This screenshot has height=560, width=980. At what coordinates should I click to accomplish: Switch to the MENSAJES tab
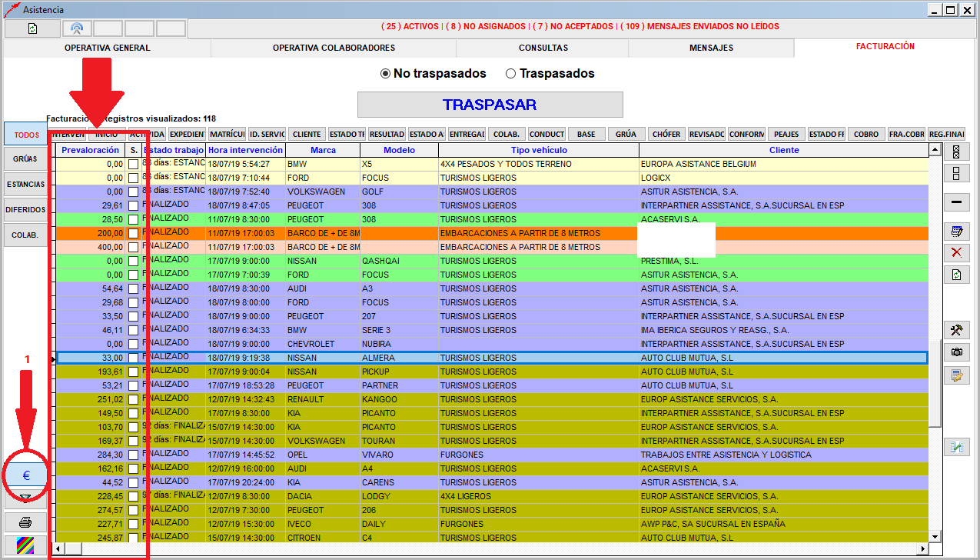pos(711,48)
